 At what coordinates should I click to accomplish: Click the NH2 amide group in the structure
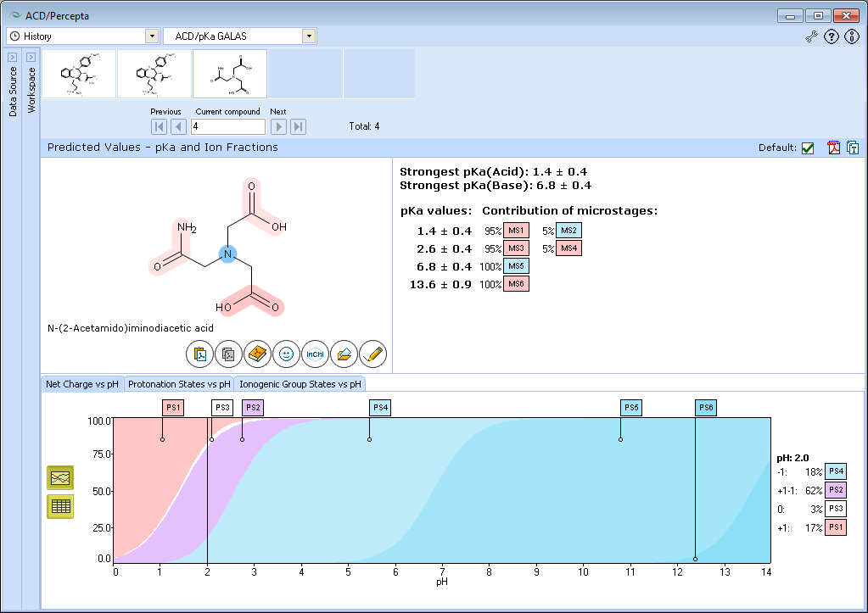(x=187, y=227)
